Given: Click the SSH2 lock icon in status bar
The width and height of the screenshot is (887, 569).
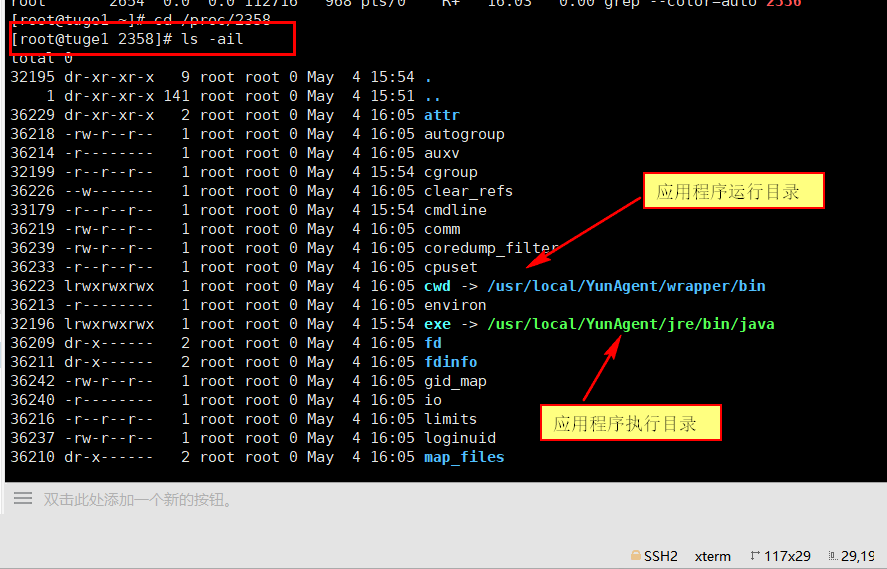Looking at the screenshot, I should [636, 556].
